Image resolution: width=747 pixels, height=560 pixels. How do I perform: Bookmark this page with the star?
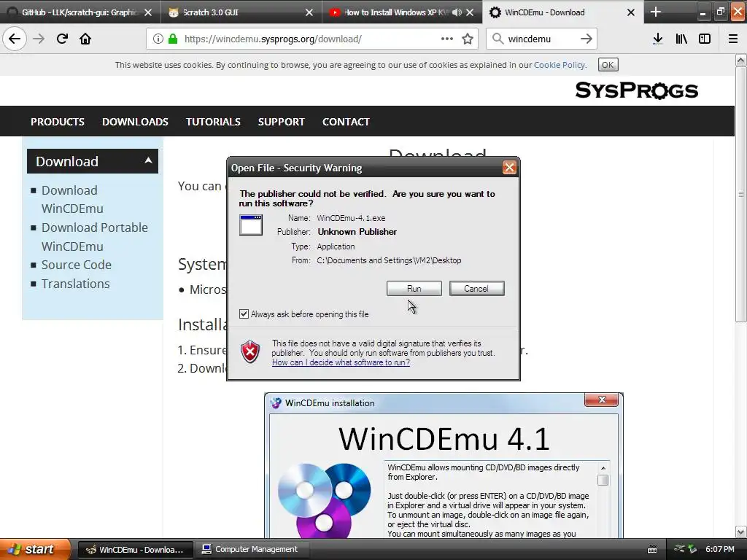(468, 39)
